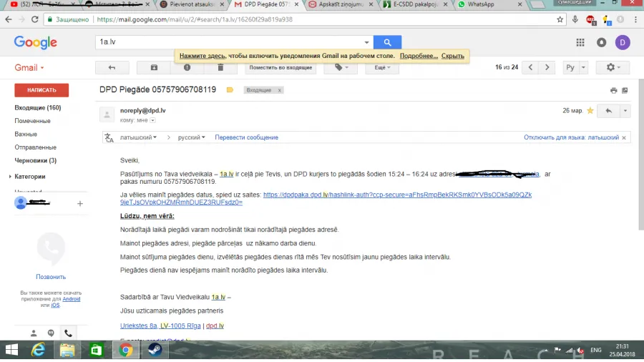Open the Gmail settings gear menu

613,67
